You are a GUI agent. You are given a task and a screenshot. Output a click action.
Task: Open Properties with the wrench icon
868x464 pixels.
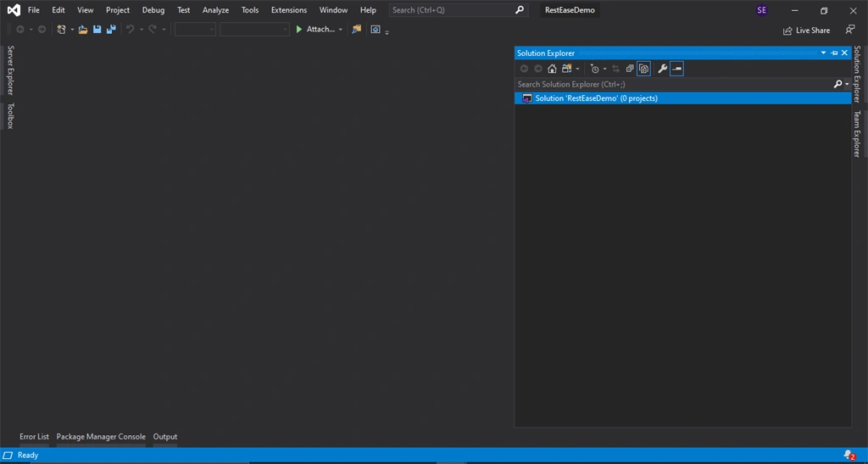(662, 69)
